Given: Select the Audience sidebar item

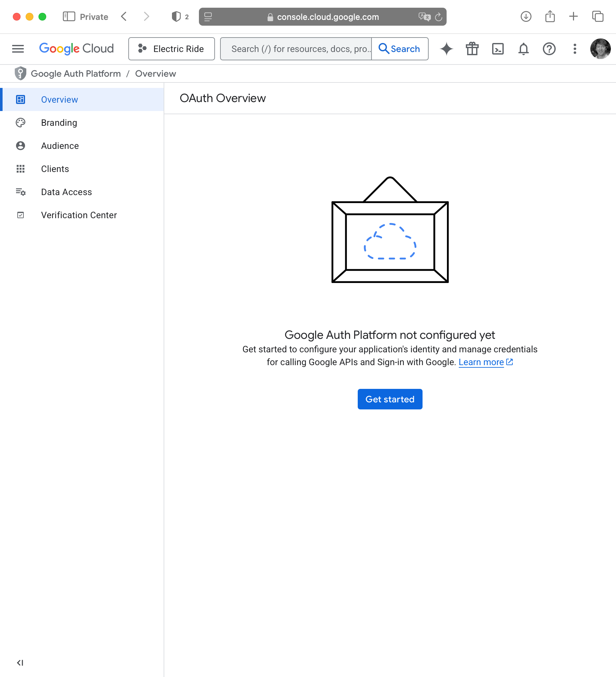Looking at the screenshot, I should tap(60, 146).
